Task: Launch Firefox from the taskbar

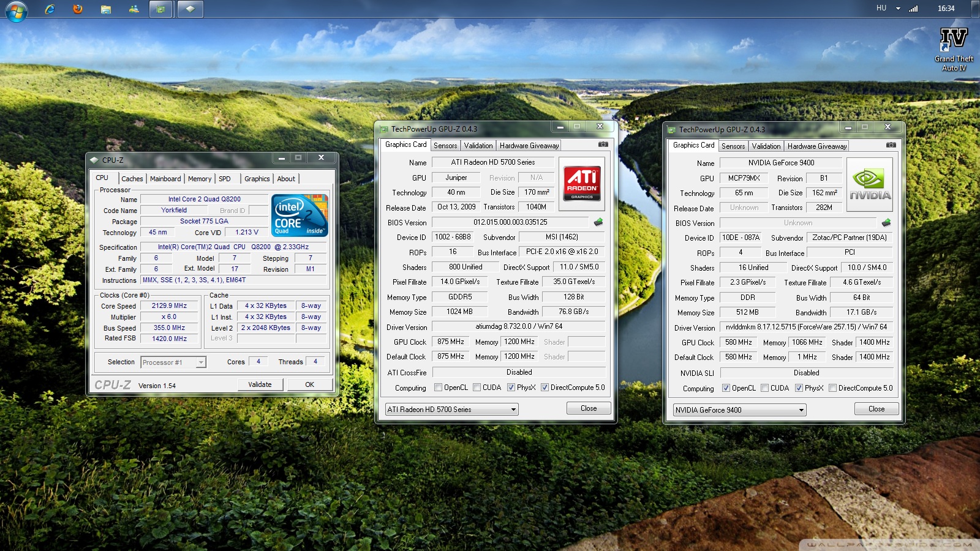Action: click(78, 9)
